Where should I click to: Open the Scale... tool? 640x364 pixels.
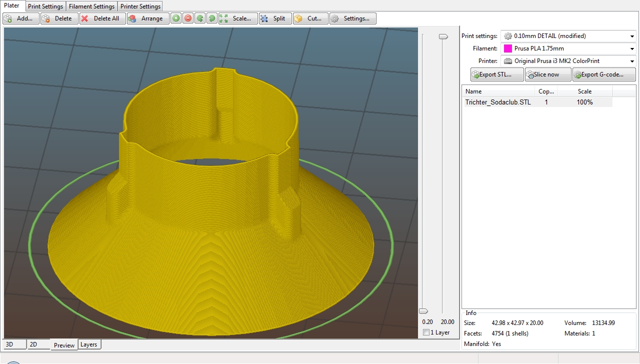pyautogui.click(x=238, y=18)
